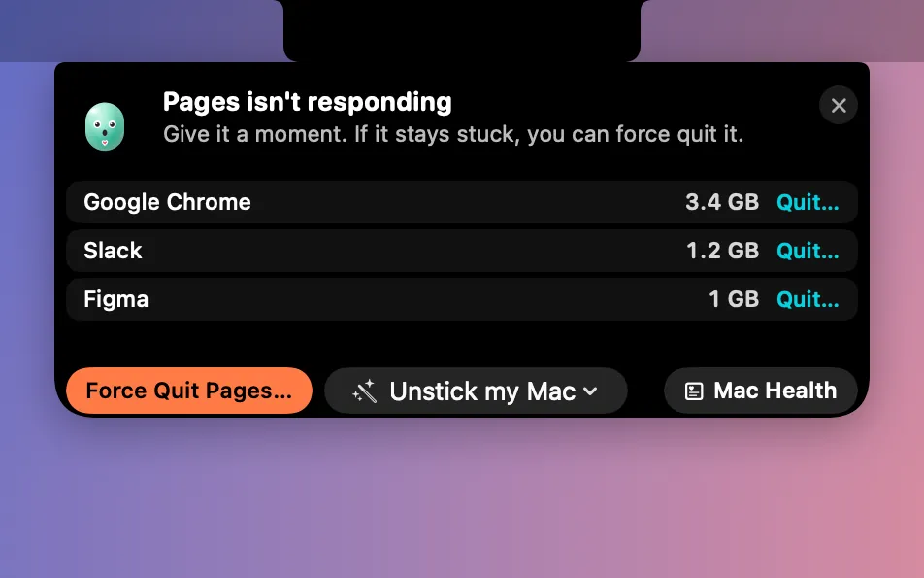
Task: Click the 1.2 GB memory value
Action: pyautogui.click(x=722, y=251)
